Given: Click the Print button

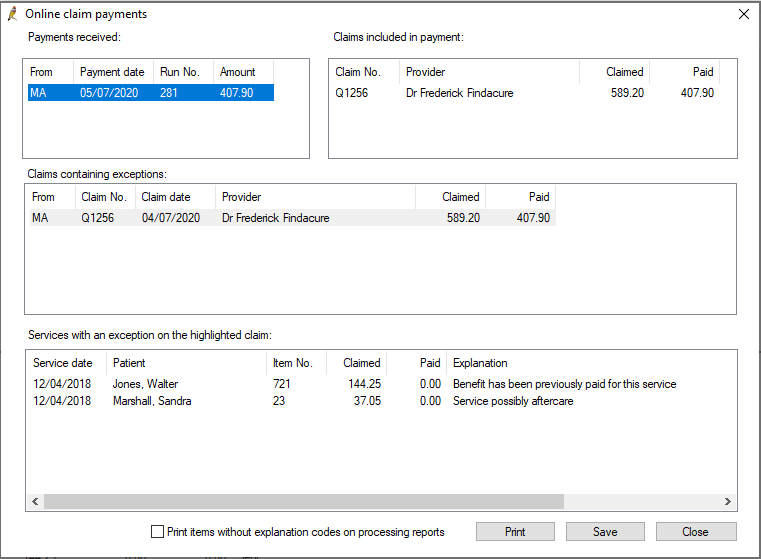Looking at the screenshot, I should point(515,532).
